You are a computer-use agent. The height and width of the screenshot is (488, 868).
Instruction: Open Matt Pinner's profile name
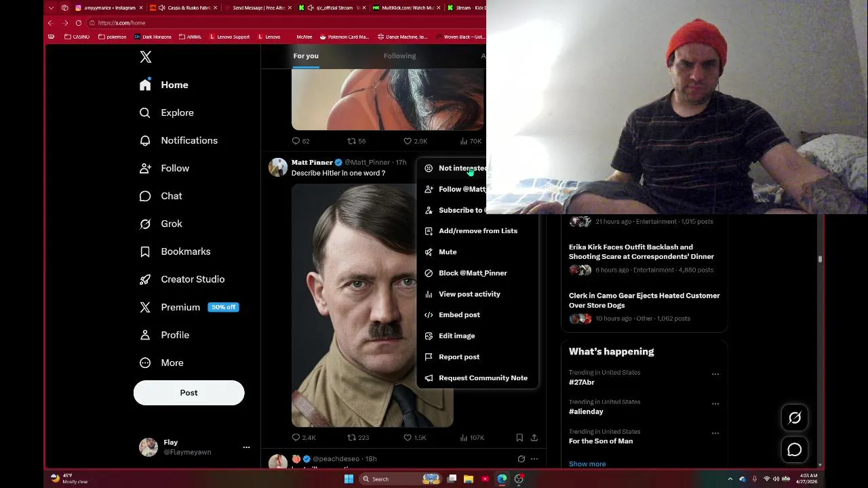coord(312,163)
